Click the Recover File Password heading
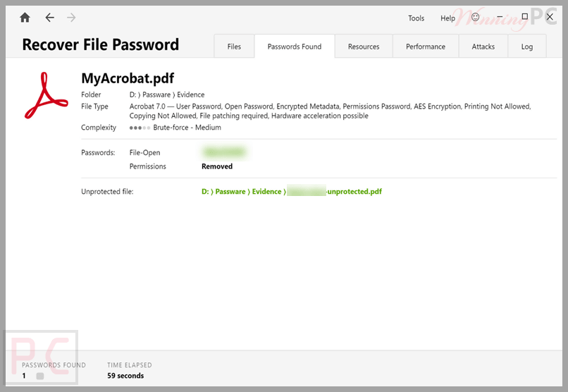Viewport: 568px width, 392px height. (x=100, y=44)
